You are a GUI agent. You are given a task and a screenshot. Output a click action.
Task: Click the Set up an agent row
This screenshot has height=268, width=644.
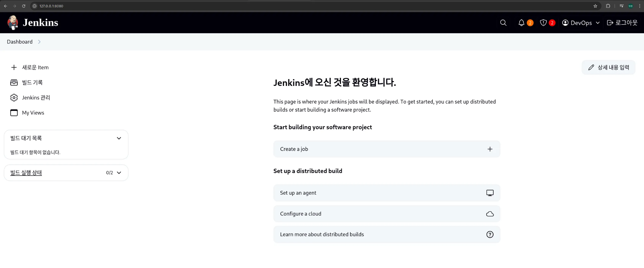[x=387, y=193]
